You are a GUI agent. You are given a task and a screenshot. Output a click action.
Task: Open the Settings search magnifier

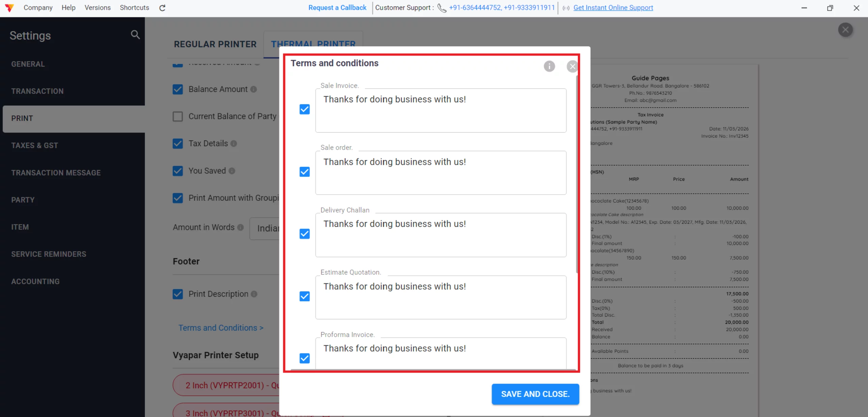click(x=135, y=35)
